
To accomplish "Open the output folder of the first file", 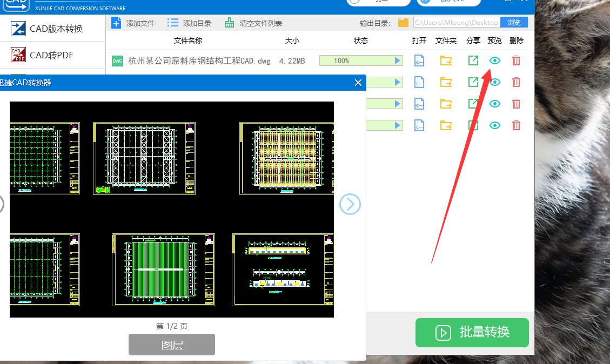I will [446, 60].
